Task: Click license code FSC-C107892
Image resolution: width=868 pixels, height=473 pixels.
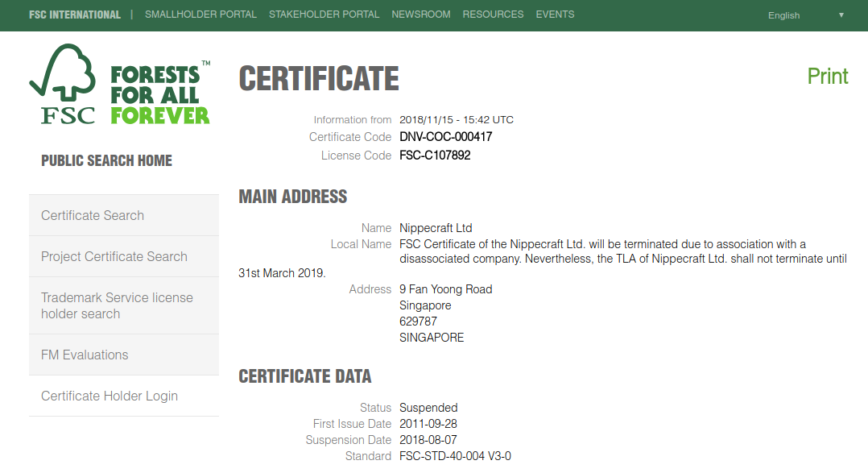Action: point(435,156)
